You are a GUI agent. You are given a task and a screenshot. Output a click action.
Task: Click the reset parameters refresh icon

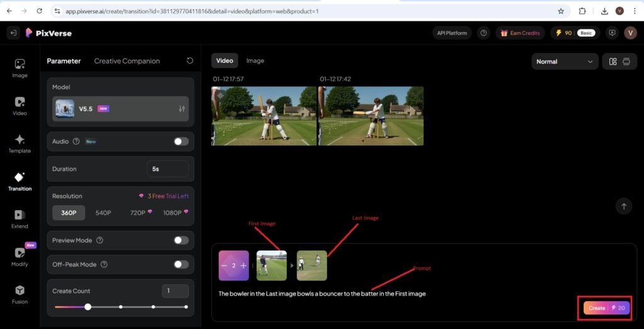pos(190,61)
